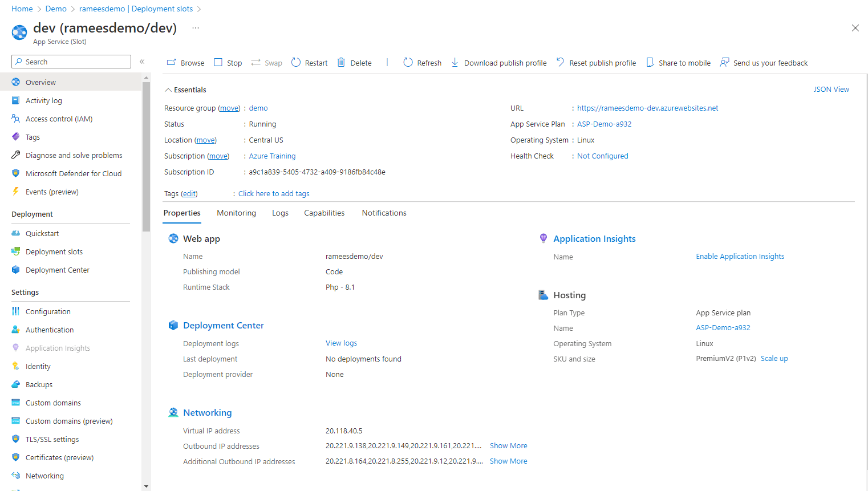Click the edit link next to Tags
The width and height of the screenshot is (868, 491).
[189, 194]
